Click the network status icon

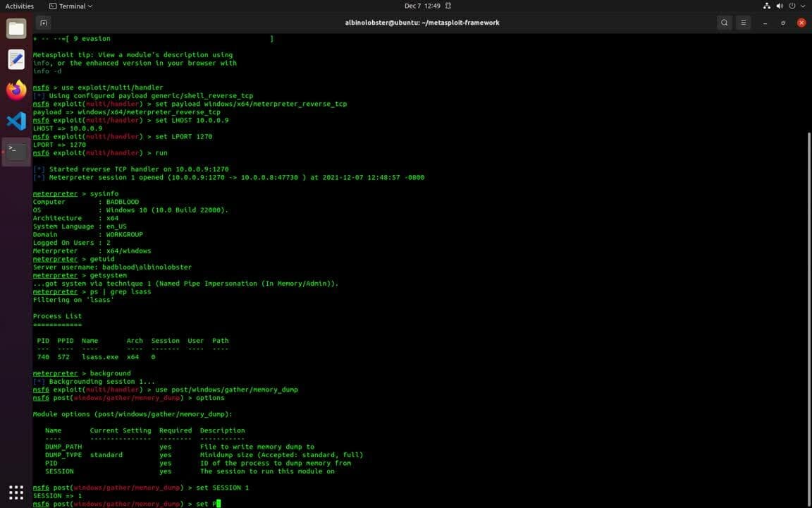(766, 6)
